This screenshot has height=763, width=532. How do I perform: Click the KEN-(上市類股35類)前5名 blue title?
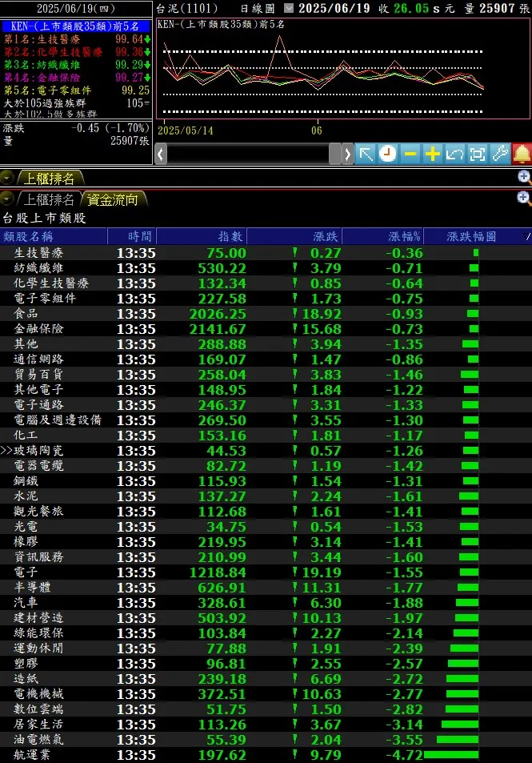pyautogui.click(x=75, y=26)
